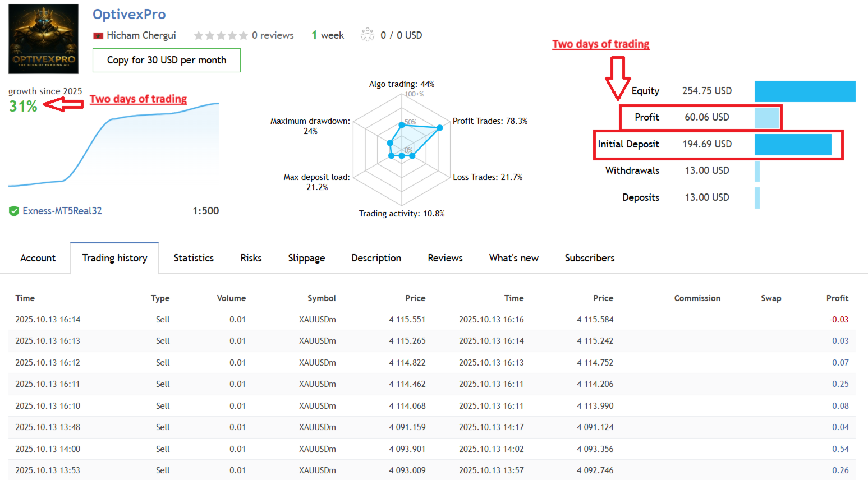868x480 pixels.
Task: Click the open time 2025.10.13 13:48
Action: coord(48,427)
